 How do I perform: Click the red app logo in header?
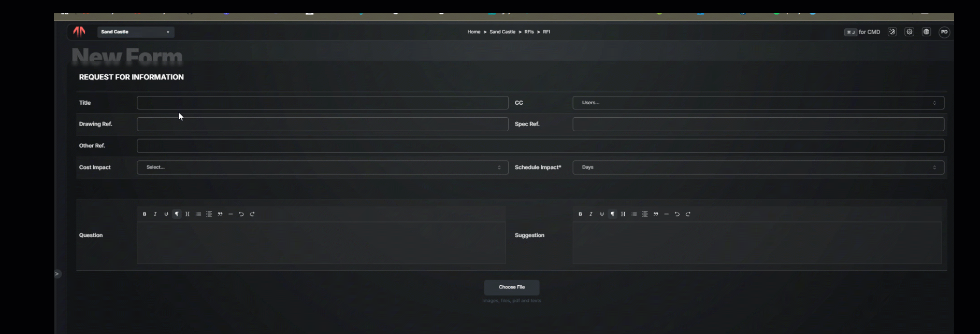[79, 32]
